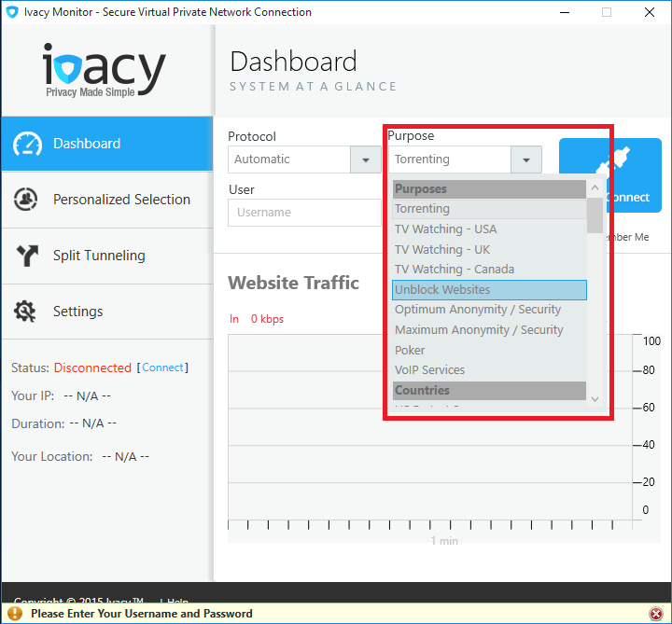672x624 pixels.
Task: Click the purpose list scrollbar thumb
Action: (595, 215)
